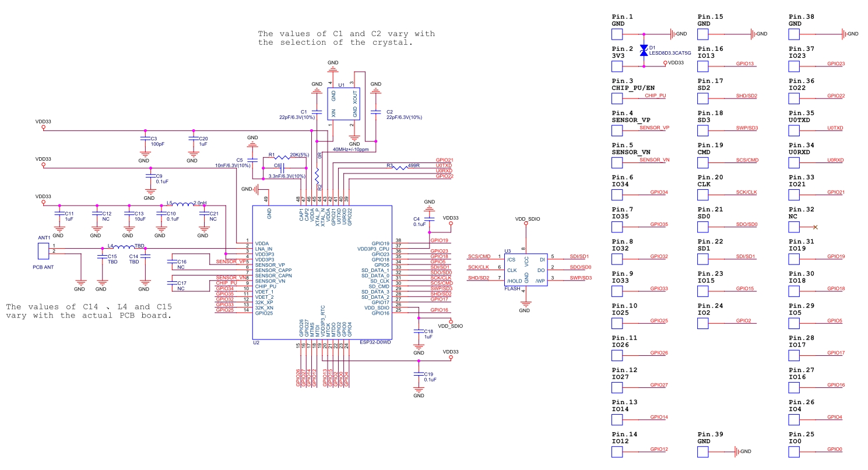Viewport: 868px width, 470px height.
Task: Click the SCS/CMD net label at Pin.19
Action: (746, 160)
